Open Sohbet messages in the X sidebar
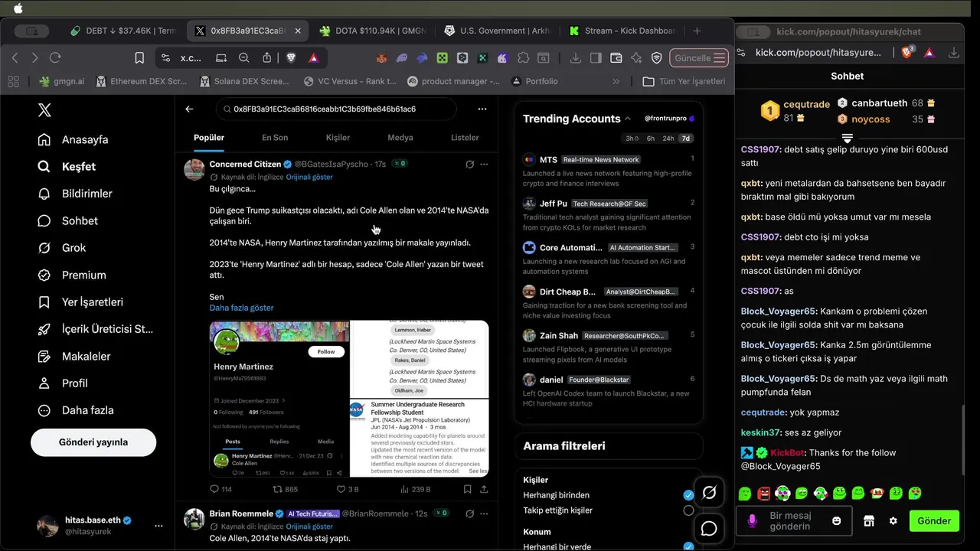Image resolution: width=980 pixels, height=551 pixels. (44, 220)
